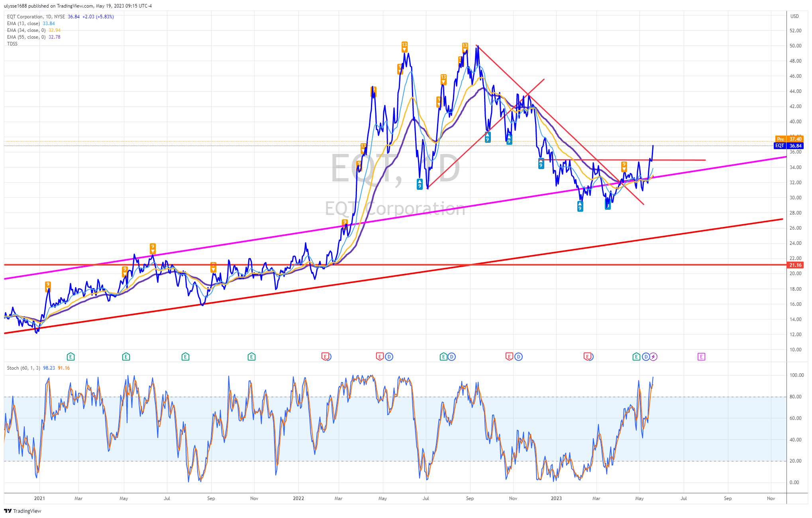Click the red 21.16 price level label

click(795, 265)
